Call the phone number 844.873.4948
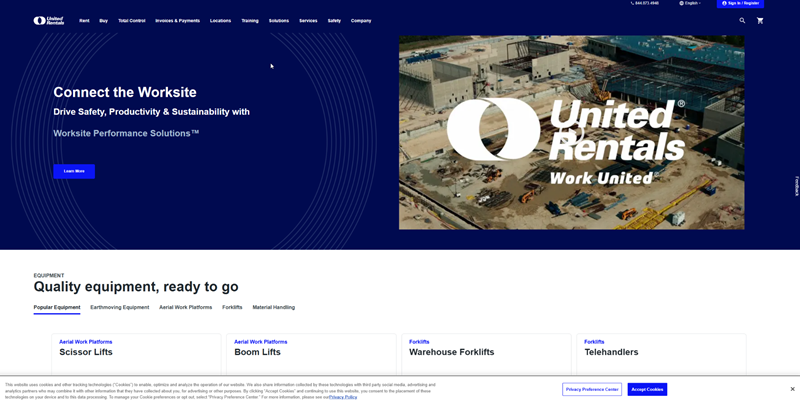Image resolution: width=800 pixels, height=401 pixels. pyautogui.click(x=644, y=3)
